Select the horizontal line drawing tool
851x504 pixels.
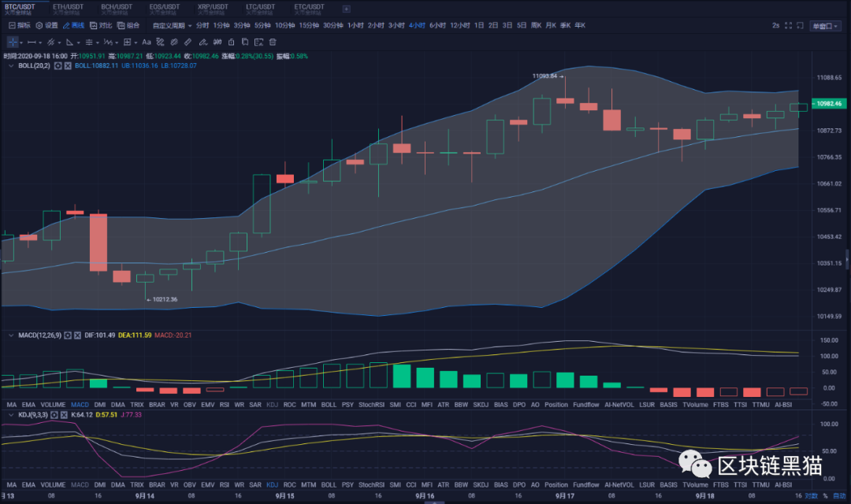[32, 43]
